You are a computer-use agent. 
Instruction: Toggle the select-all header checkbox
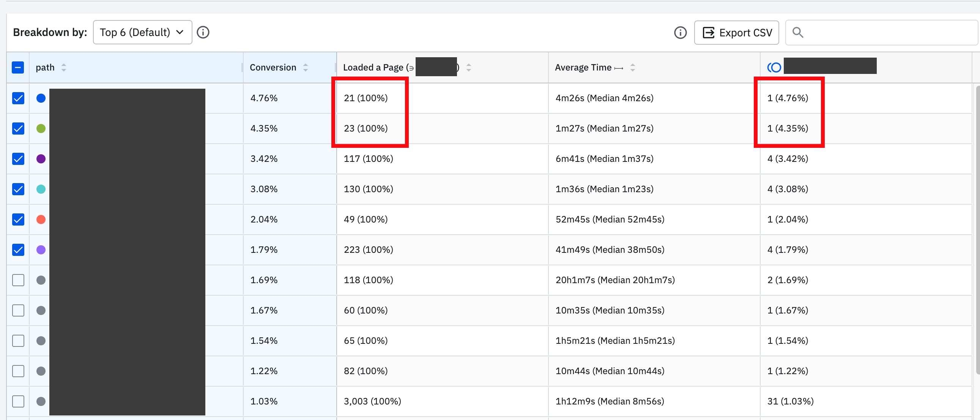[18, 67]
